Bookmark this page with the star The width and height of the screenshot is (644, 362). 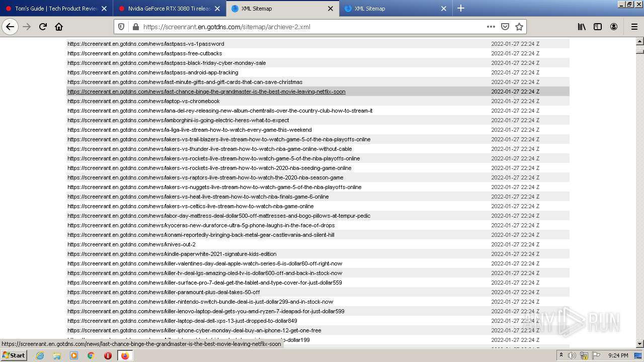pyautogui.click(x=519, y=27)
